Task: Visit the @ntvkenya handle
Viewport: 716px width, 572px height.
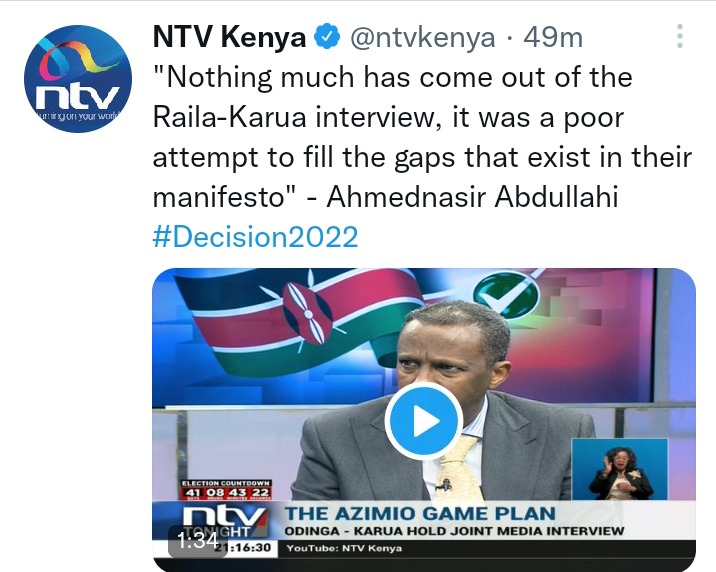Action: pyautogui.click(x=423, y=38)
